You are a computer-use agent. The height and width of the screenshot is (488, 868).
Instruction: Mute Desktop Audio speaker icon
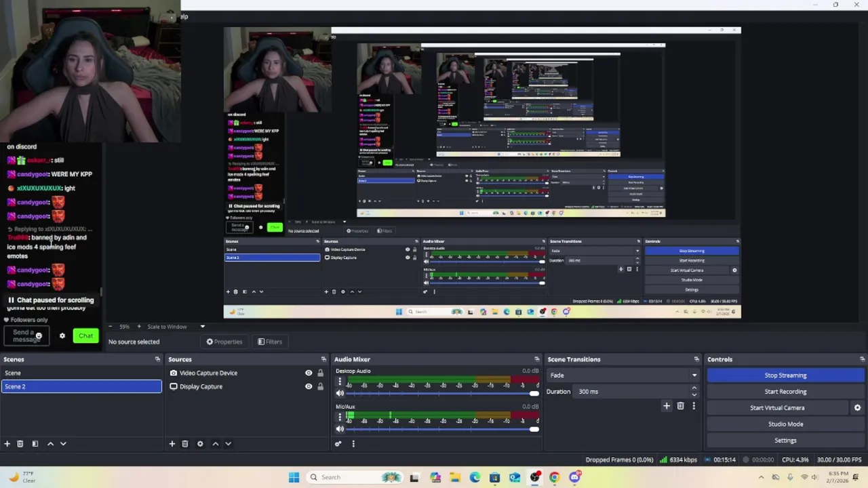(x=340, y=394)
